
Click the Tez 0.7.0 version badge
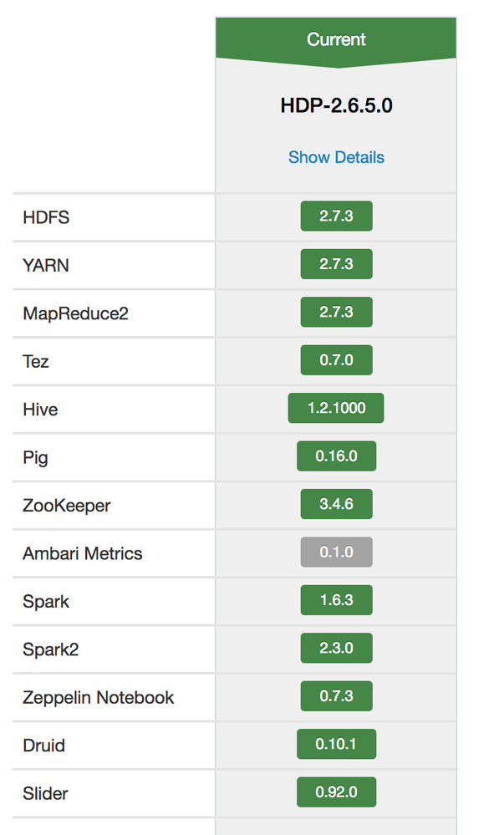(x=336, y=360)
